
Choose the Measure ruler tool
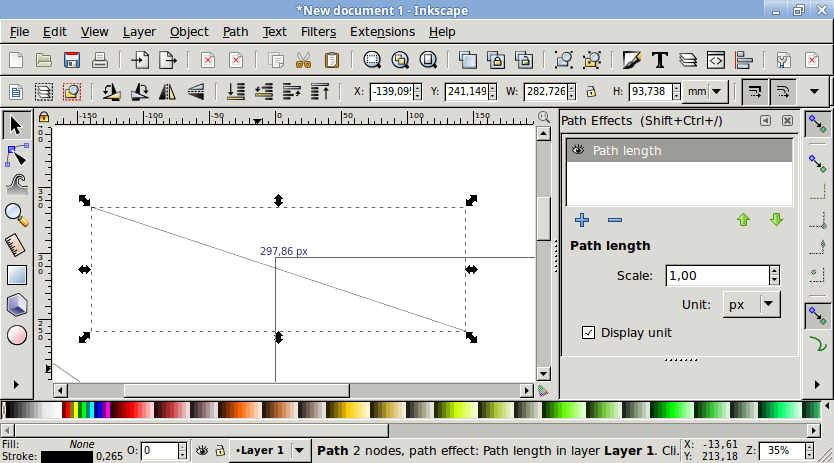(17, 244)
